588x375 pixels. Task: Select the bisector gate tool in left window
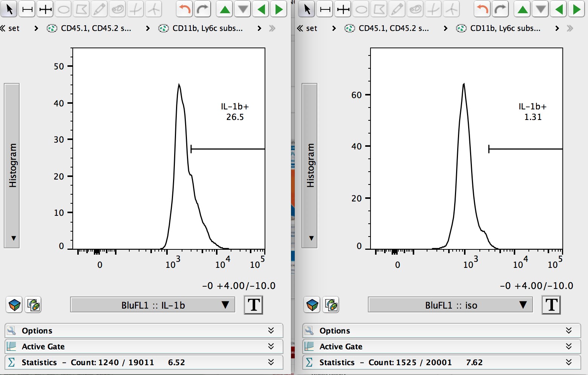click(45, 9)
